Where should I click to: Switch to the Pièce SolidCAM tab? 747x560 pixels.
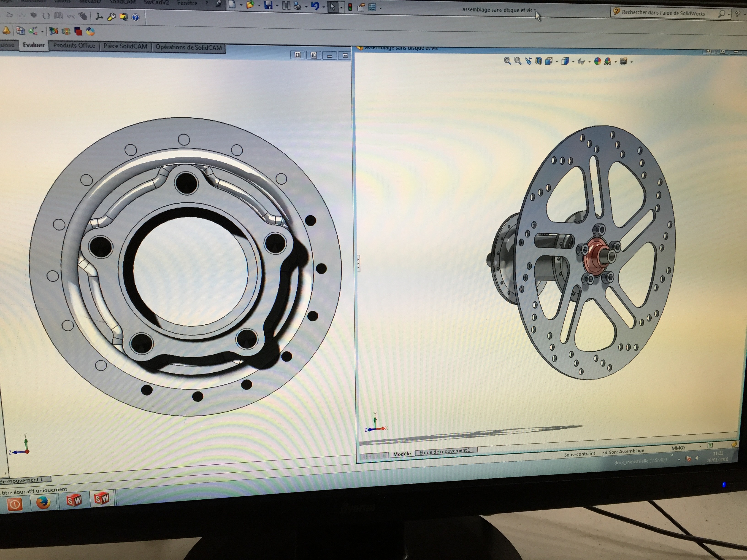(125, 46)
